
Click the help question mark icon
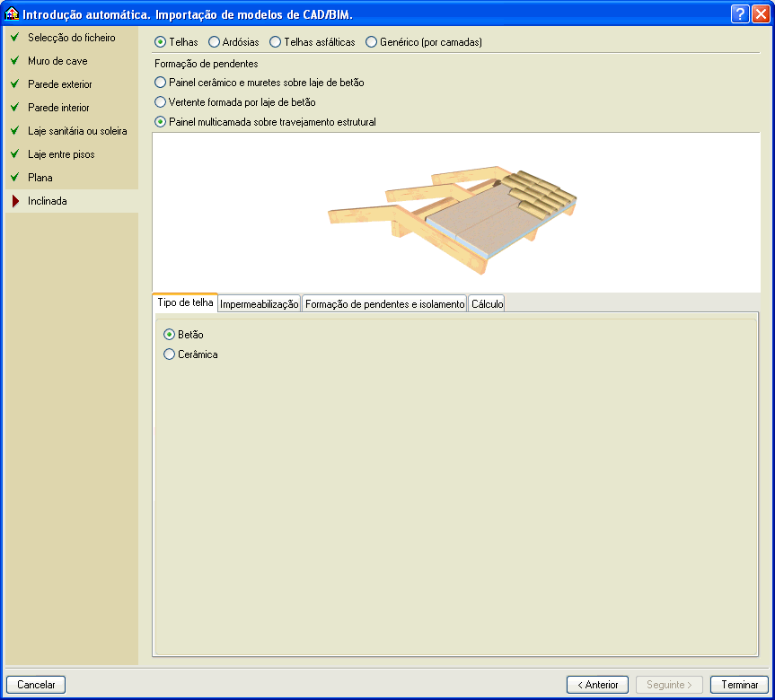(x=739, y=13)
